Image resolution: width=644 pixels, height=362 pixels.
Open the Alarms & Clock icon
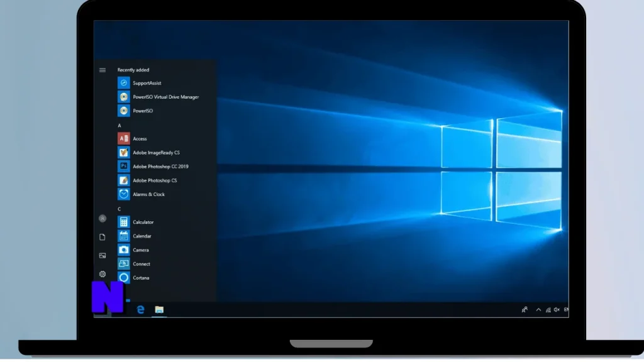point(124,194)
